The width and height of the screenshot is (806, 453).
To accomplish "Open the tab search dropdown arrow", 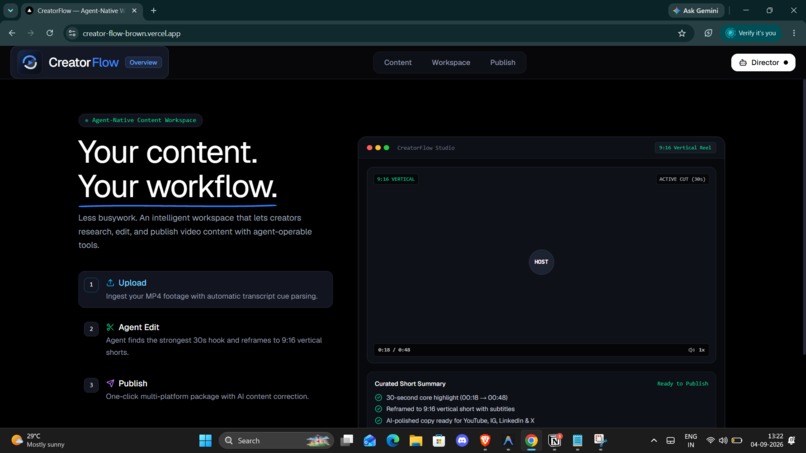I will [x=10, y=10].
